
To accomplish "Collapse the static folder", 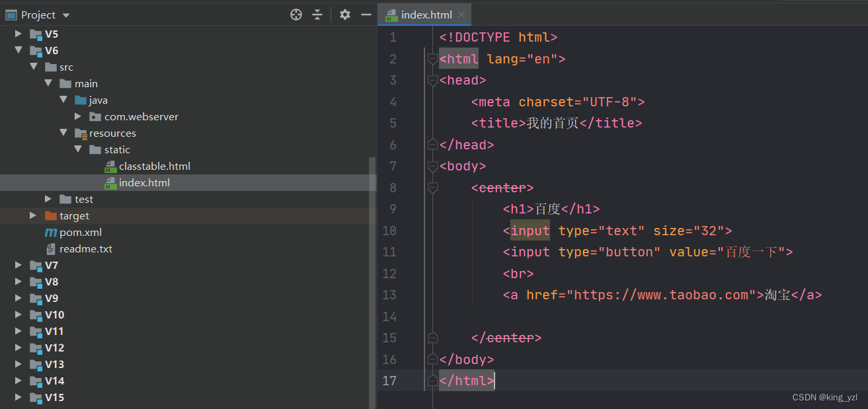I will [x=78, y=149].
